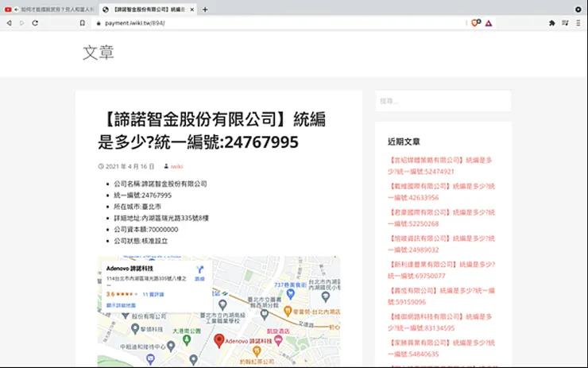Click the browser back arrow
This screenshot has width=588, height=368.
point(9,23)
